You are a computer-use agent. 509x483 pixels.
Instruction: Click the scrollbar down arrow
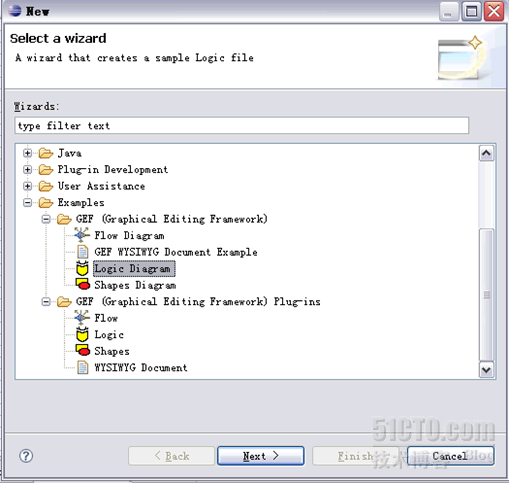tap(486, 370)
